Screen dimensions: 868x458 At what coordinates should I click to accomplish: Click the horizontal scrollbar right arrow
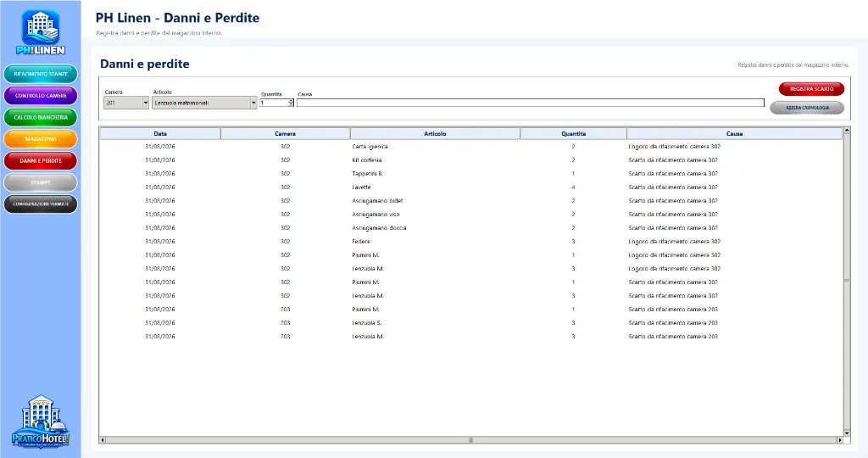pos(839,439)
